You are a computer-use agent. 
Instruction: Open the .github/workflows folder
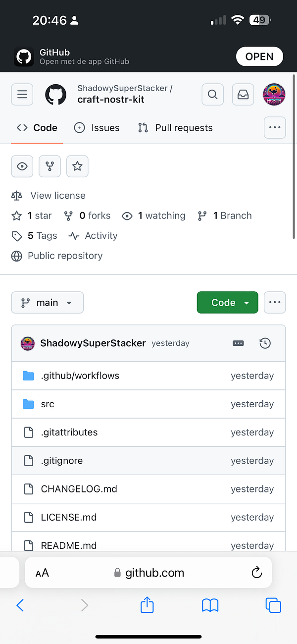coord(80,376)
